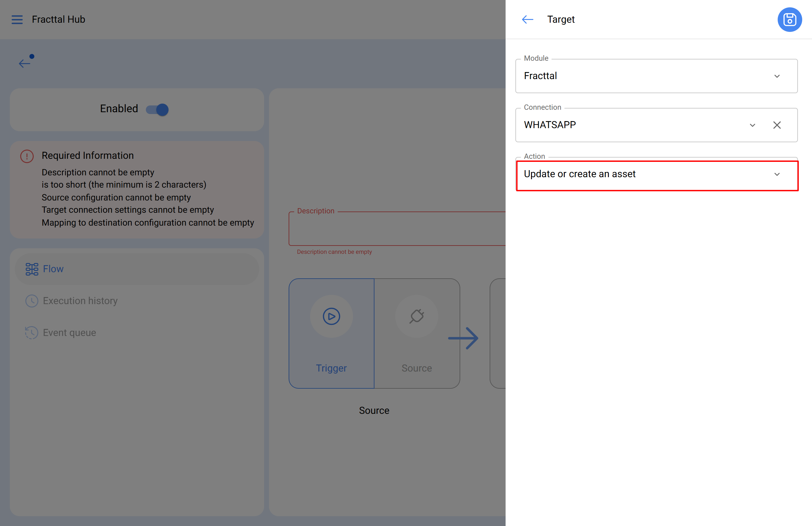
Task: Expand the Connection dropdown chevron
Action: click(752, 125)
